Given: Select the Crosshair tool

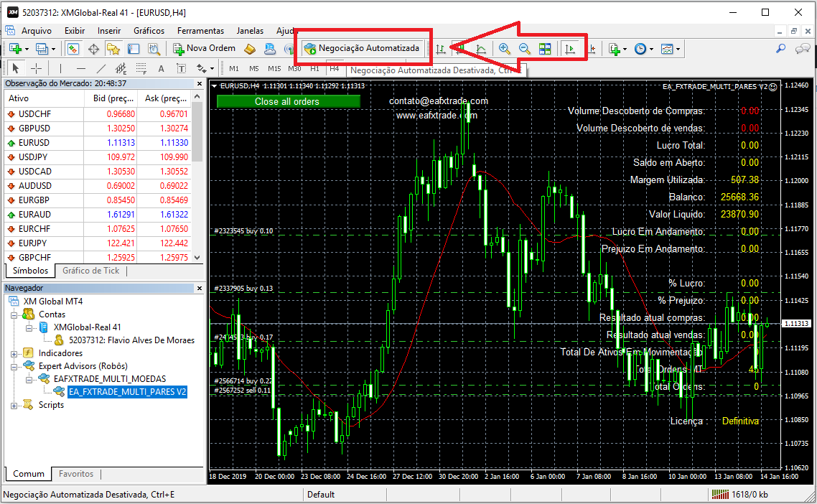Looking at the screenshot, I should pos(36,67).
